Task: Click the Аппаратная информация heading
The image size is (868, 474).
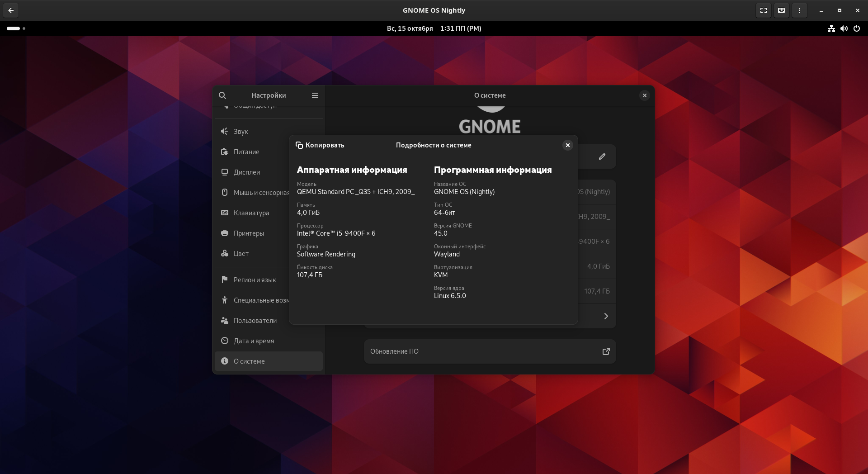Action: (x=352, y=170)
